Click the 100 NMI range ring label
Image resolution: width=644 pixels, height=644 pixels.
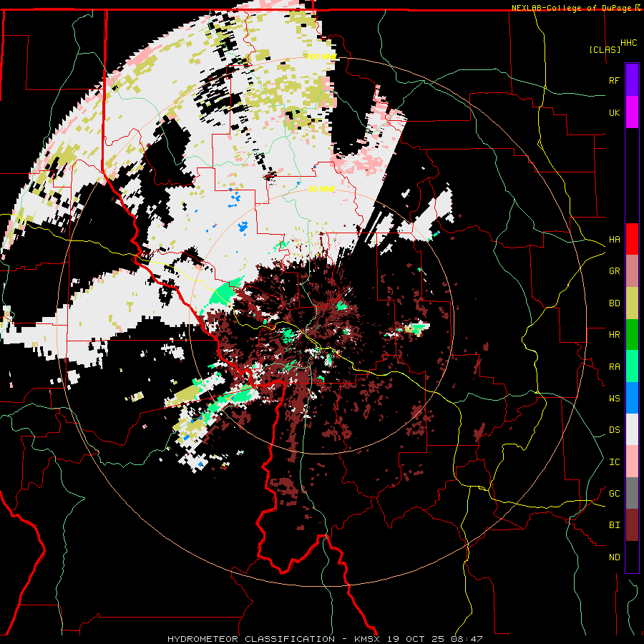pyautogui.click(x=321, y=57)
